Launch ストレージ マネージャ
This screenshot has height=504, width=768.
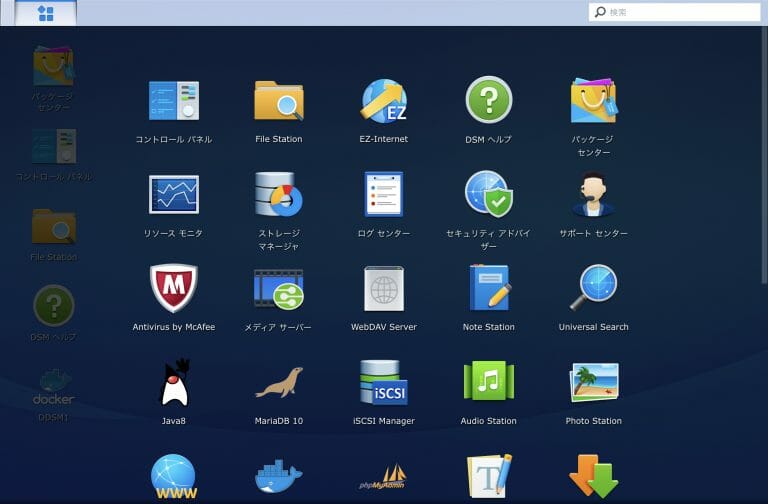279,212
